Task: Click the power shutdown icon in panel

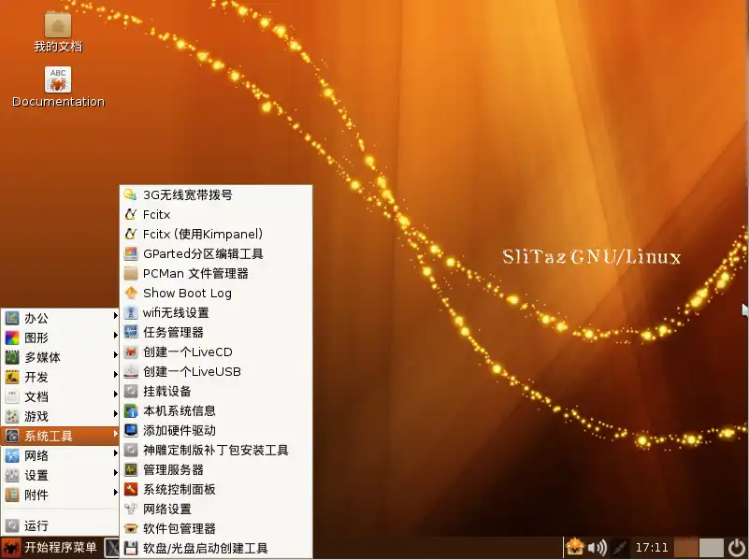Action: pos(737,548)
